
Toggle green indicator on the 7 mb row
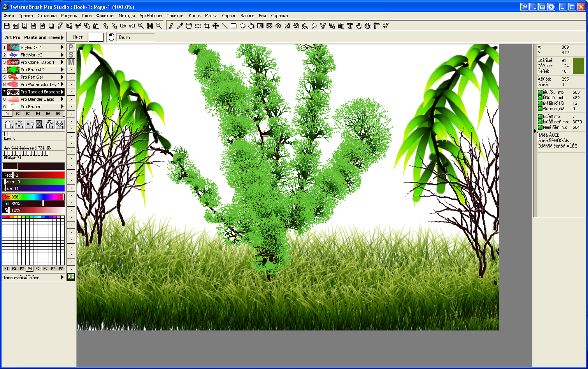pyautogui.click(x=540, y=116)
